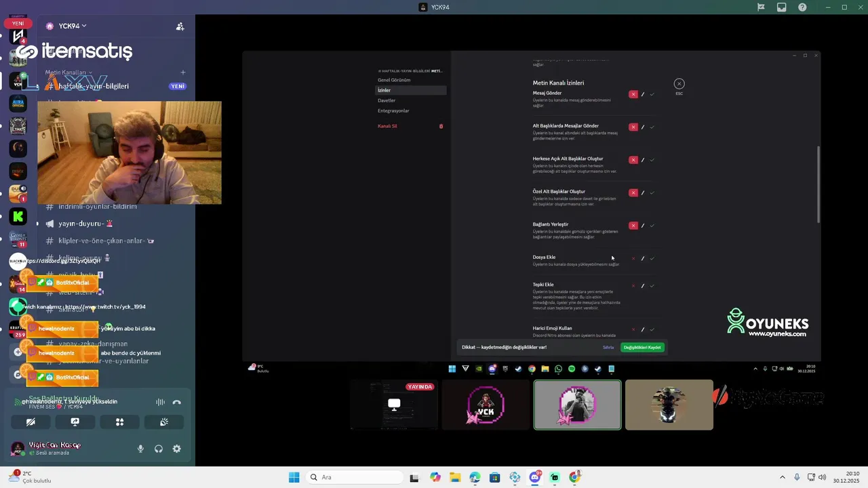Open File Explorer from the taskbar
The width and height of the screenshot is (868, 488).
[x=455, y=477]
